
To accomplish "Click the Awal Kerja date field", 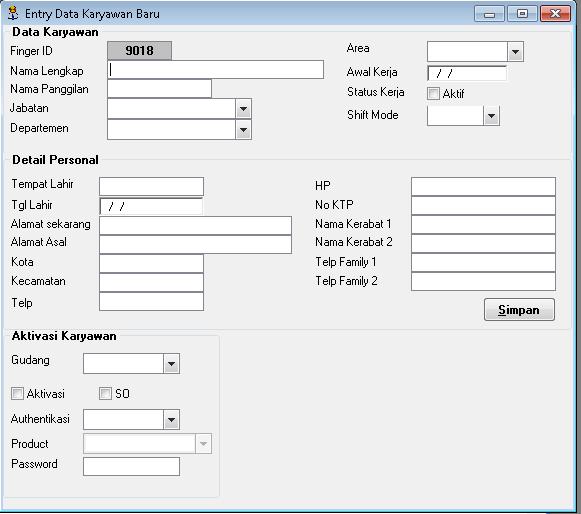I will (x=467, y=73).
